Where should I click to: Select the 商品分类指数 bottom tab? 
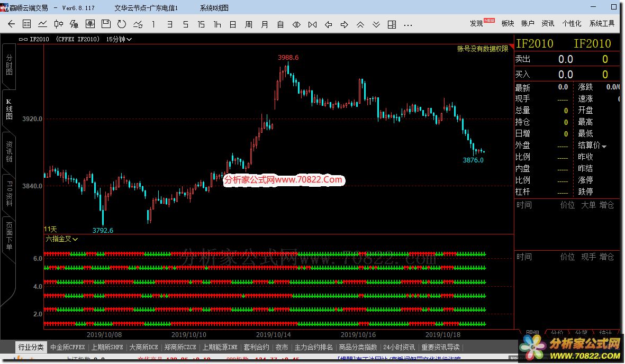point(358,347)
